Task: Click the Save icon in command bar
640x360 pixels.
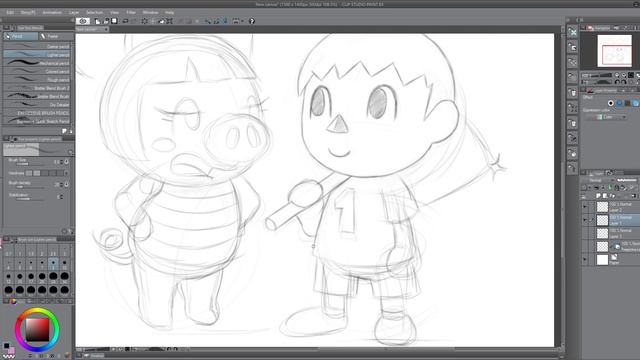Action: click(115, 21)
